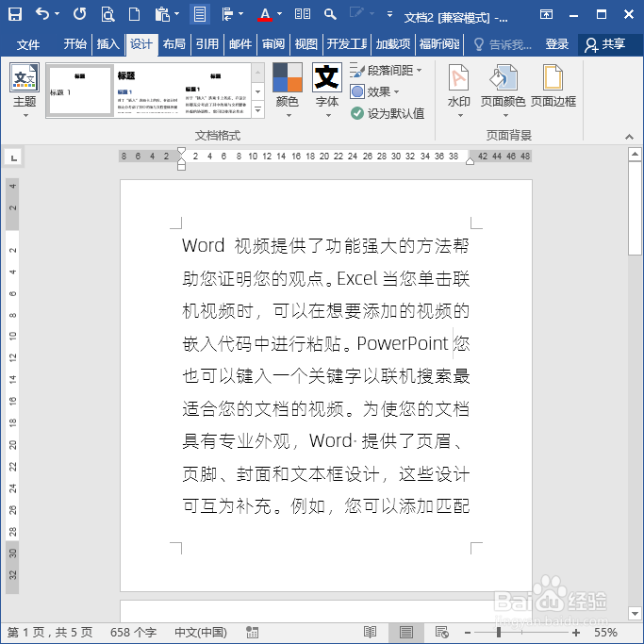The image size is (644, 644).
Task: Select the first selected document format thumbnail
Action: click(x=80, y=91)
